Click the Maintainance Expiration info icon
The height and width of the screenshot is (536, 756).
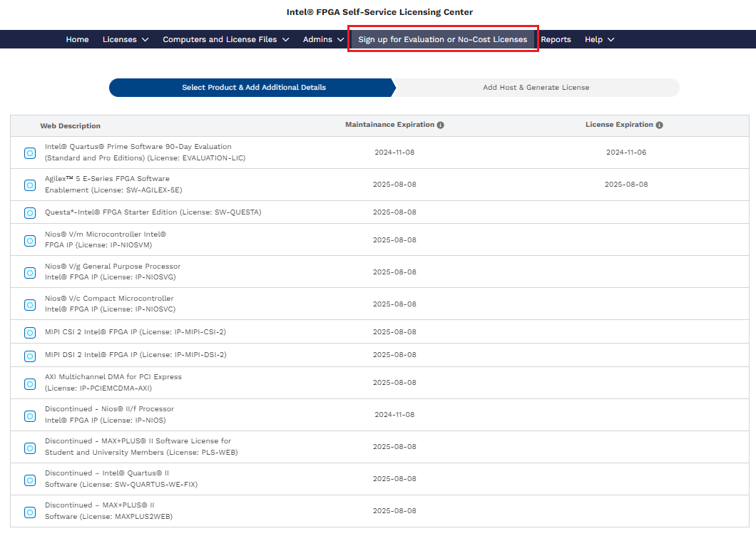click(x=440, y=125)
